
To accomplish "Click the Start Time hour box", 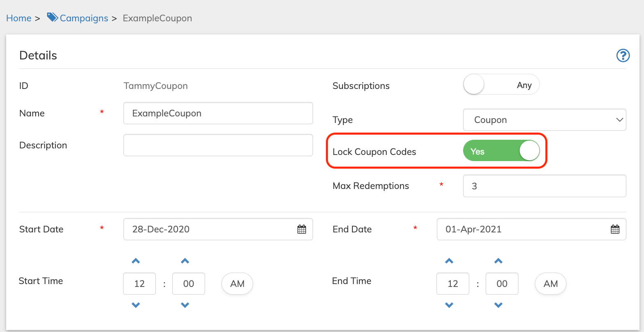I will pyautogui.click(x=139, y=284).
